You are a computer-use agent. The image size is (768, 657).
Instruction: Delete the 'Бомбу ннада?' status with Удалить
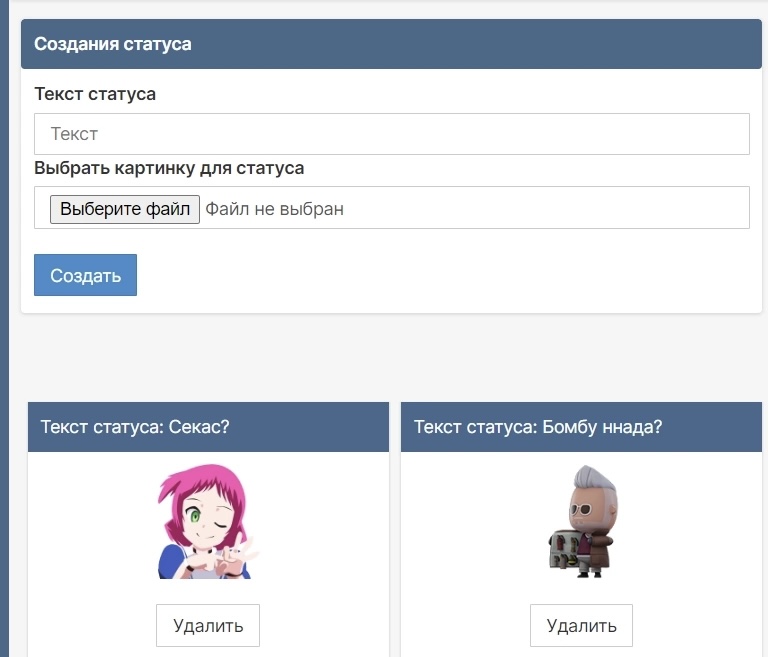pyautogui.click(x=581, y=626)
